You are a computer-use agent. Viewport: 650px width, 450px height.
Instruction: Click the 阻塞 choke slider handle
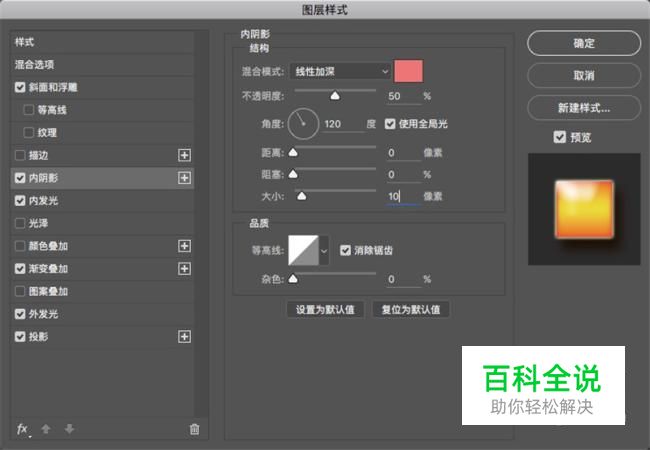(293, 174)
